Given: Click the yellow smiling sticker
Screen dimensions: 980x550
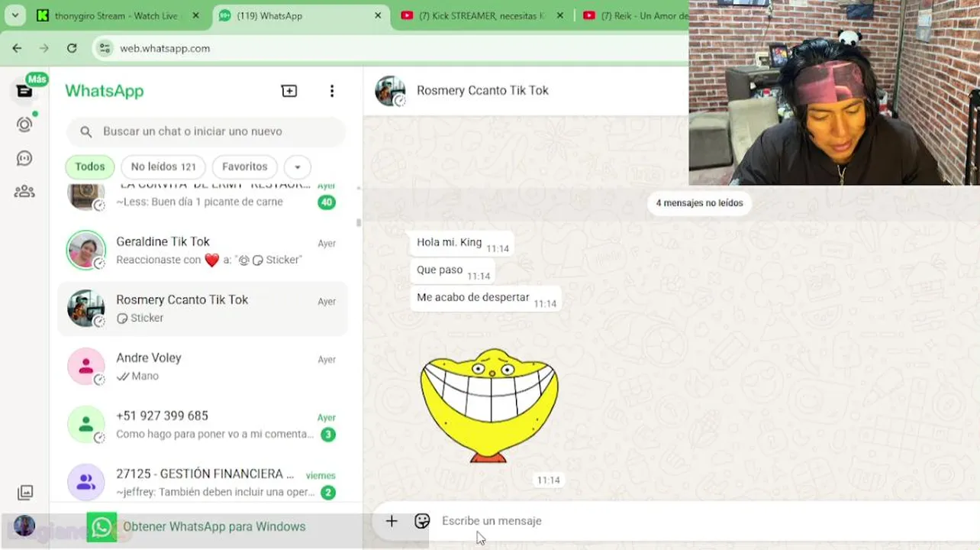Looking at the screenshot, I should point(489,405).
